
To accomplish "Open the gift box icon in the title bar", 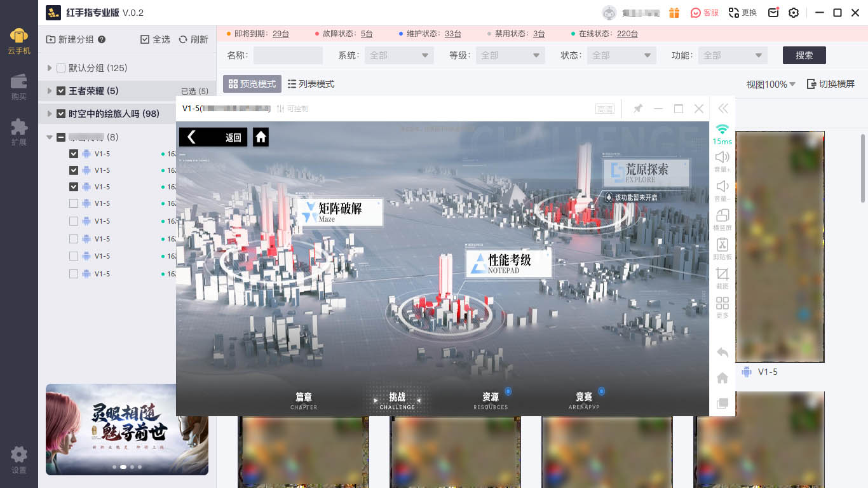I will tap(674, 13).
